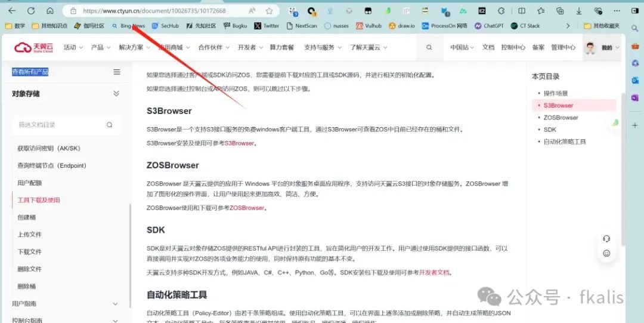Image resolution: width=644 pixels, height=323 pixels.
Task: Open the 中国站 region dropdown
Action: click(x=462, y=47)
